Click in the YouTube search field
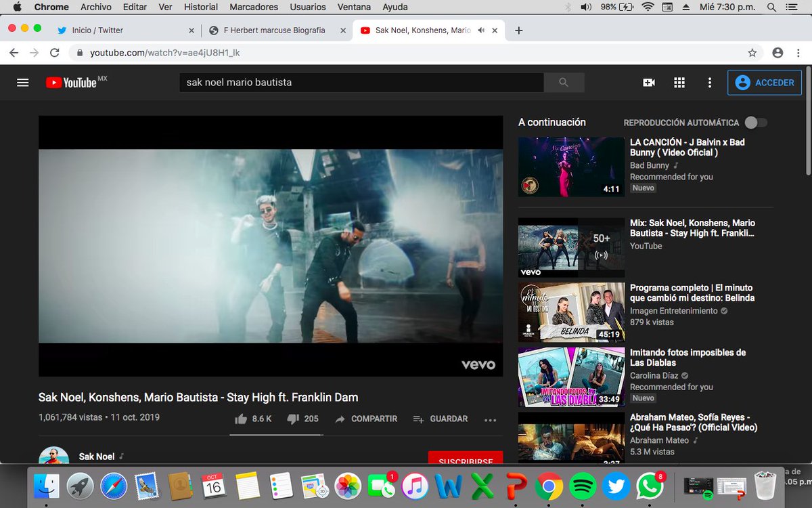 point(361,83)
